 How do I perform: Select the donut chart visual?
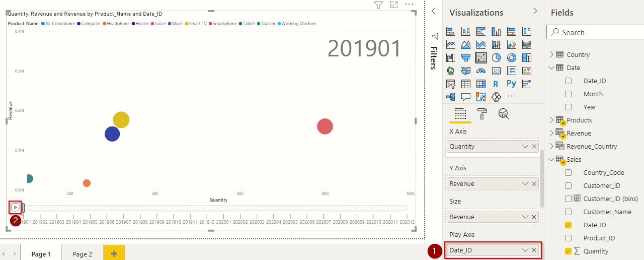tap(511, 58)
